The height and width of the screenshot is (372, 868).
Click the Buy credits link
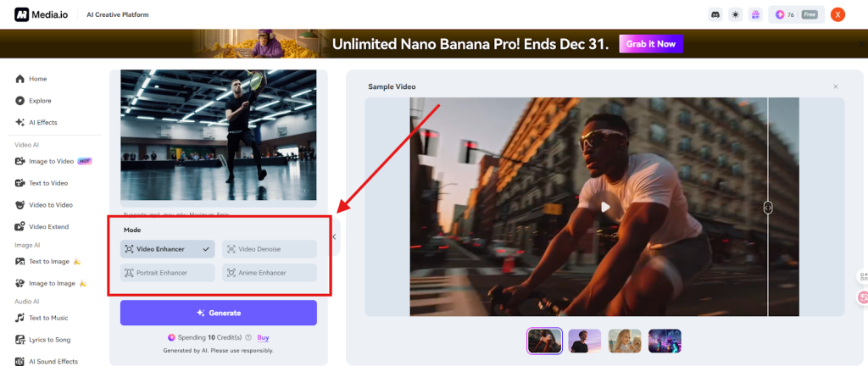point(263,337)
